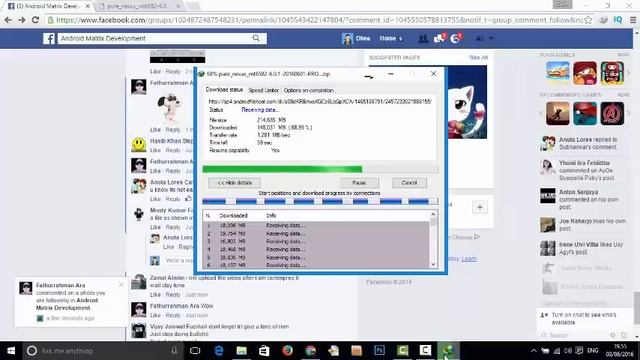Open the Friend Requests icon
This screenshot has width=640, height=360.
pyautogui.click(x=423, y=38)
